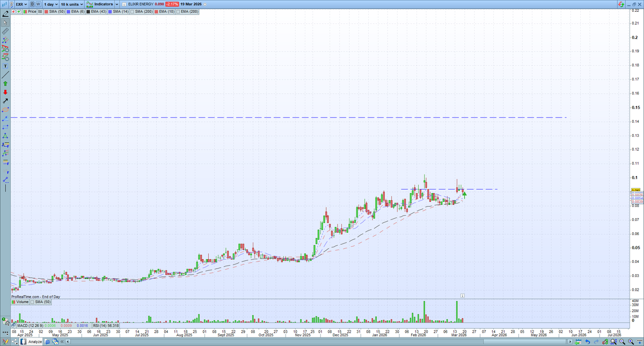Click the three-dots options icon

coord(5,333)
